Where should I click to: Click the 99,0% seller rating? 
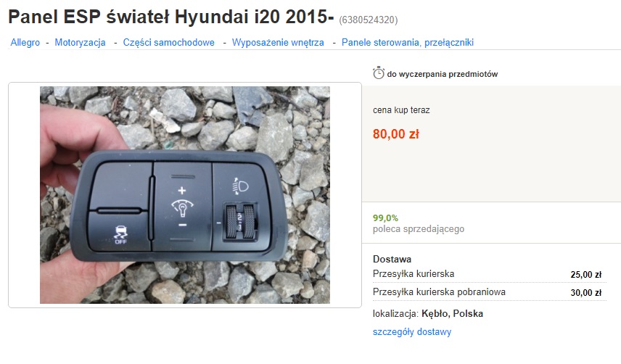[x=385, y=218]
